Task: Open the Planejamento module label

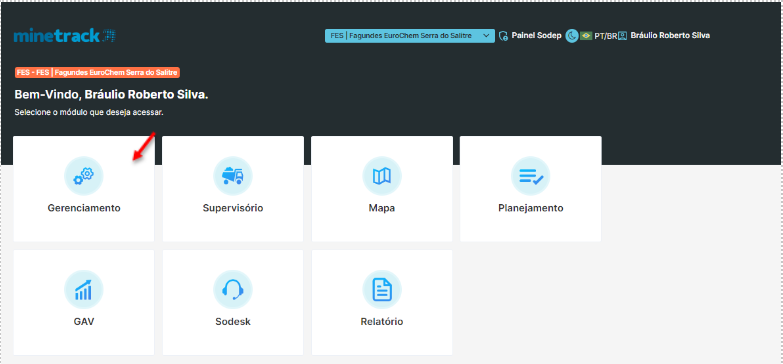Action: (x=531, y=208)
